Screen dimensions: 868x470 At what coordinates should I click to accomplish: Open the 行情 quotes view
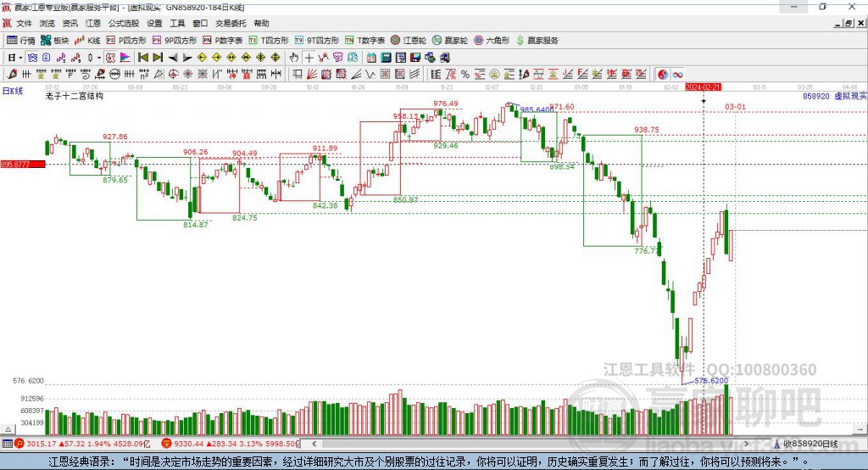coord(21,41)
